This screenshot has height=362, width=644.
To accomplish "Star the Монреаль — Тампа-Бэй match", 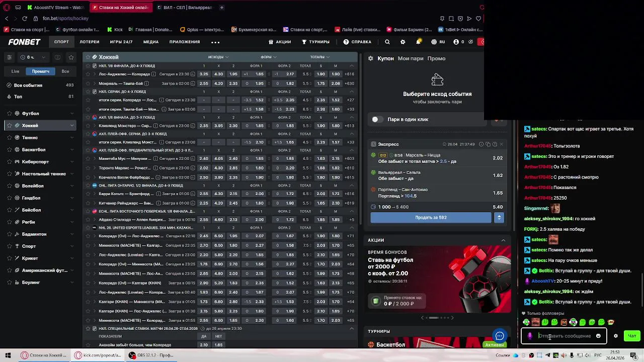I will click(x=88, y=83).
